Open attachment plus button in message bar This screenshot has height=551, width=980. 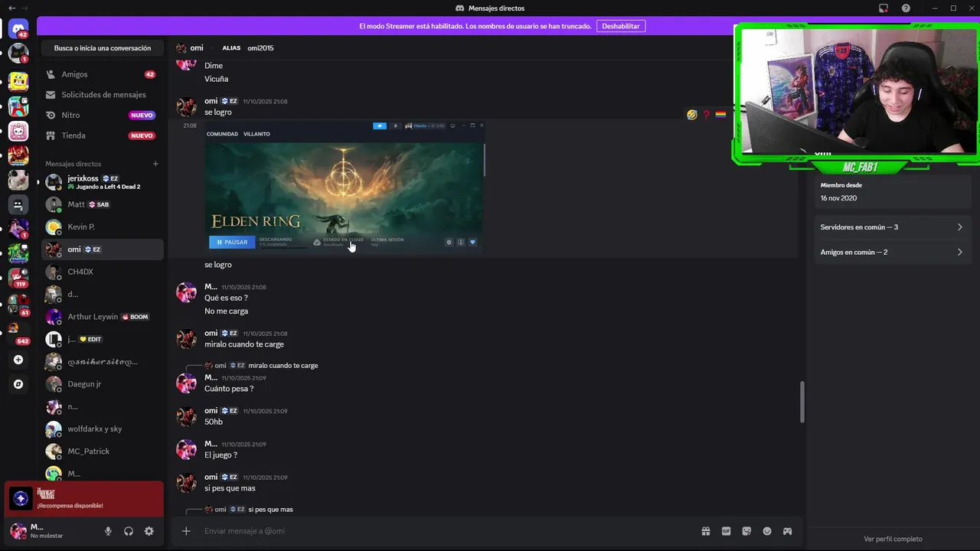186,531
